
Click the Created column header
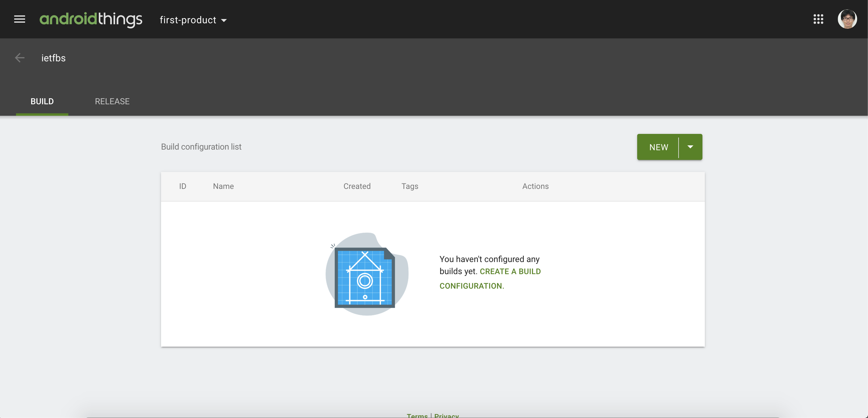pos(357,186)
